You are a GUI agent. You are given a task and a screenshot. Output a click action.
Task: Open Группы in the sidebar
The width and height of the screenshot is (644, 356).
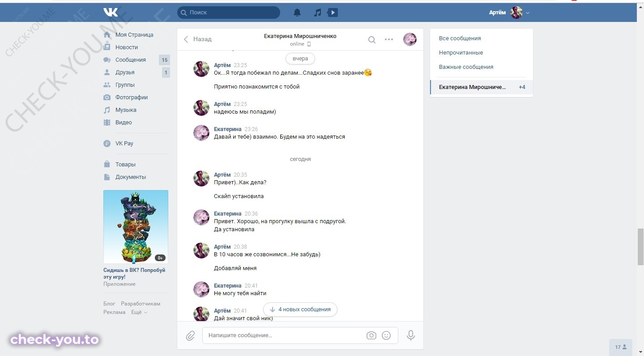click(x=125, y=85)
